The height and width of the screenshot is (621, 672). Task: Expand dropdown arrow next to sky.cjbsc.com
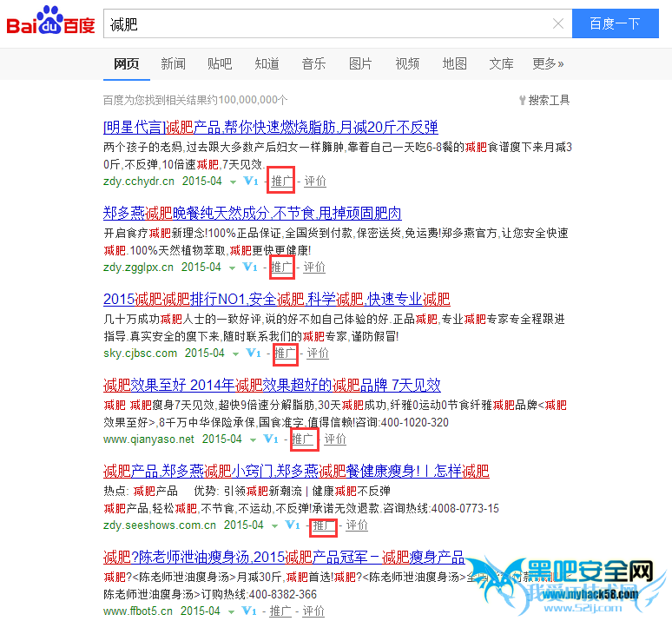click(x=235, y=354)
